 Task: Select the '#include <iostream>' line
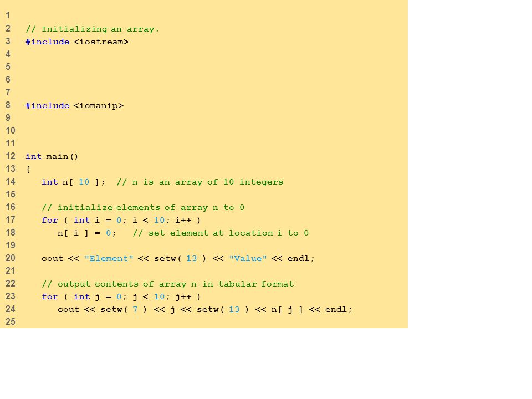tap(78, 42)
